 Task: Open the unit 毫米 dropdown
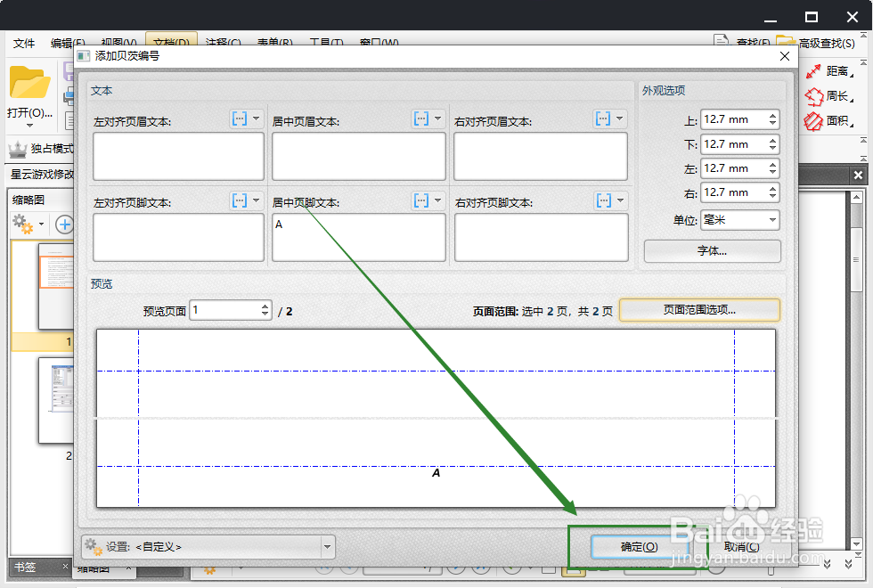click(x=740, y=220)
